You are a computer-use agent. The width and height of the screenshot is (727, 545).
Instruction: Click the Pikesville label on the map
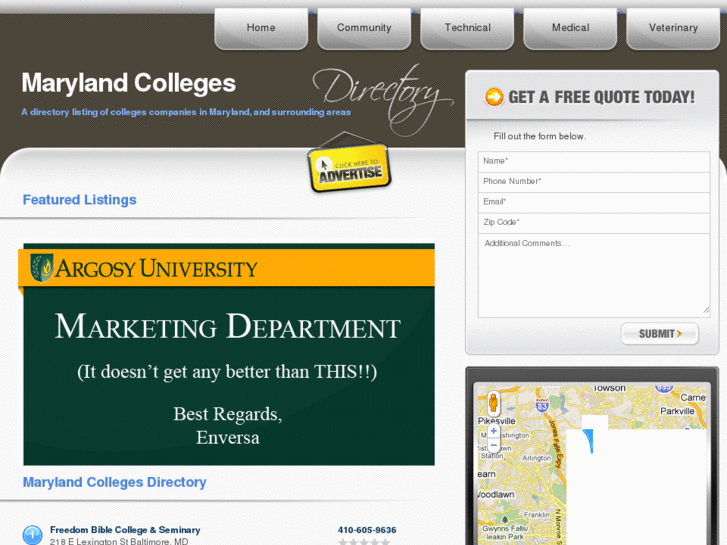coord(497,421)
